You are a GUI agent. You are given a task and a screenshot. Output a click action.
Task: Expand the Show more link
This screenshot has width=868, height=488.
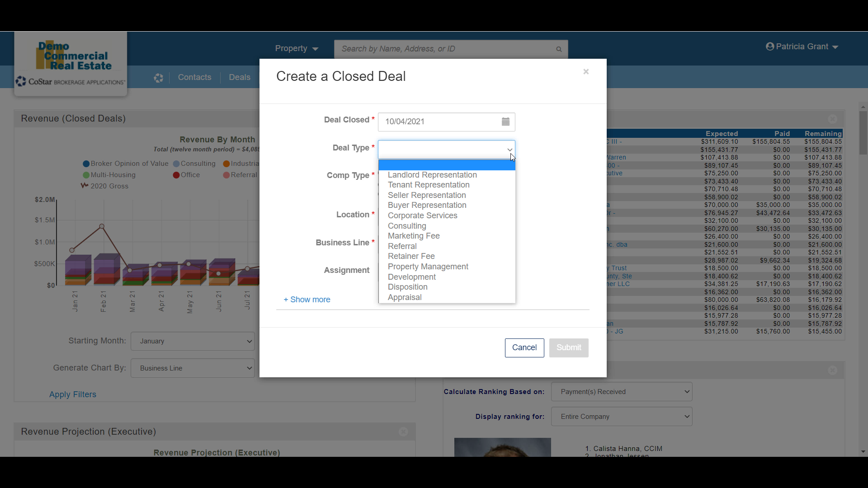pos(307,300)
